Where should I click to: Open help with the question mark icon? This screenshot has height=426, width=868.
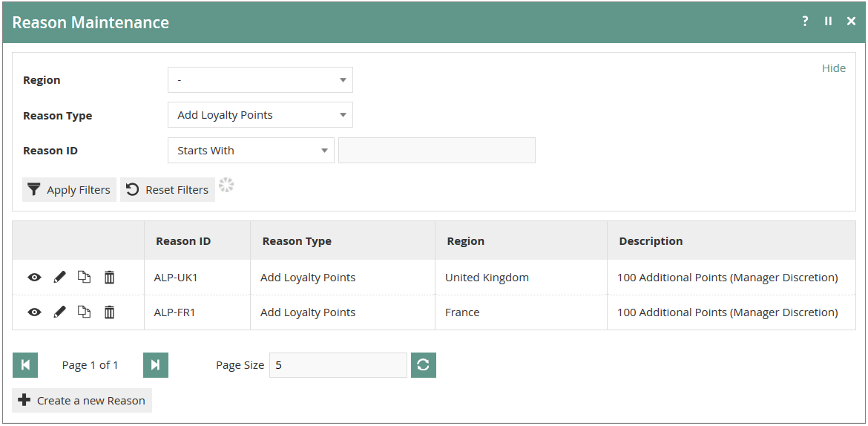pos(805,21)
